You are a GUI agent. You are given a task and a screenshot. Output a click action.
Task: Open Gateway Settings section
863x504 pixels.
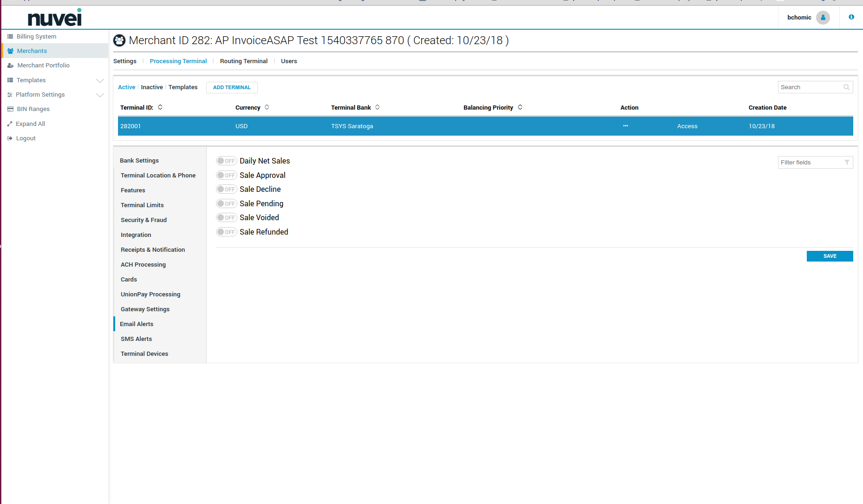pos(145,309)
